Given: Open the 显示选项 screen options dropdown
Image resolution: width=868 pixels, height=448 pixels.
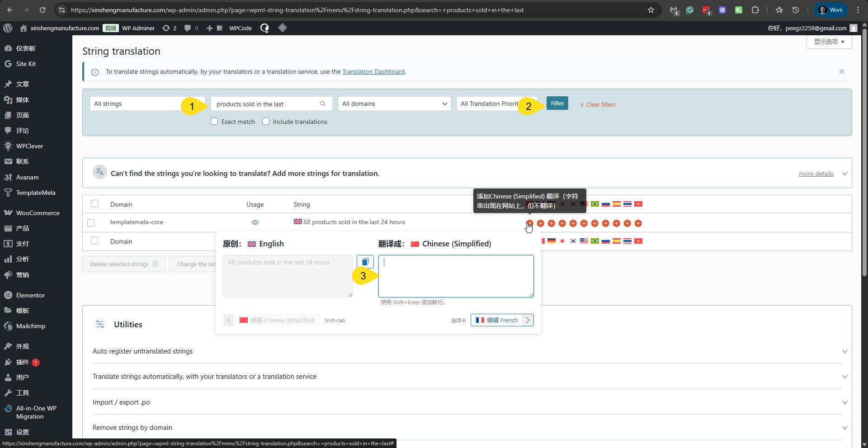Looking at the screenshot, I should [x=829, y=42].
